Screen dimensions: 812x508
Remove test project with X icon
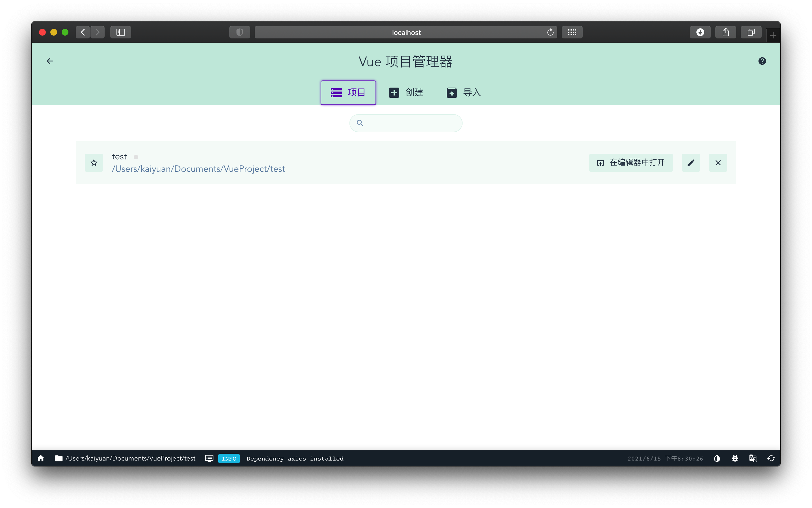(x=718, y=163)
